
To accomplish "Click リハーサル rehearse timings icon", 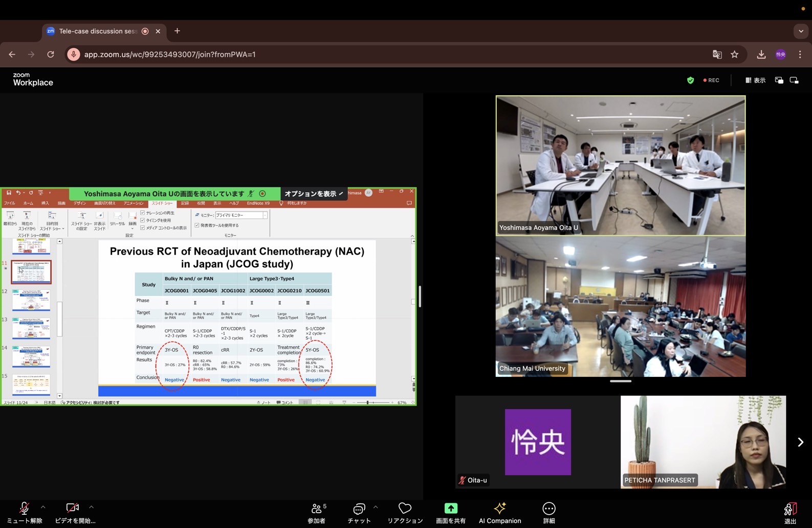I will [x=117, y=216].
